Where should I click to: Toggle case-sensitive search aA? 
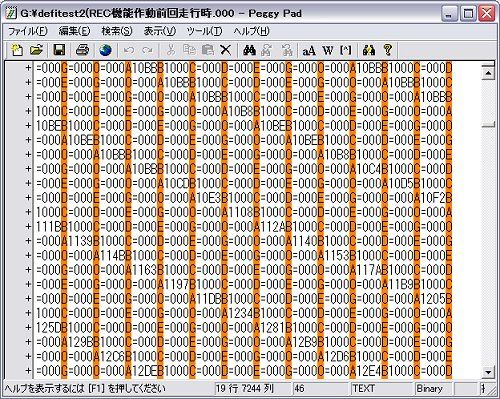click(309, 51)
